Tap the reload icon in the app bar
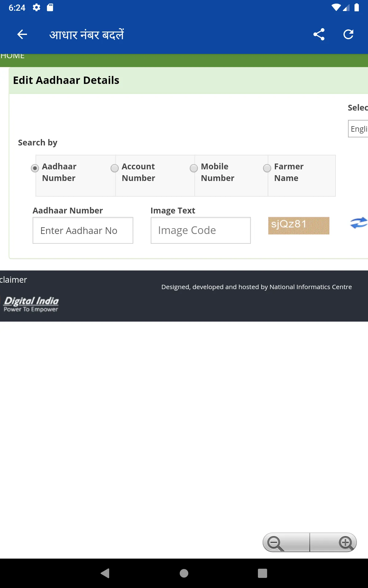Image resolution: width=368 pixels, height=588 pixels. click(348, 34)
